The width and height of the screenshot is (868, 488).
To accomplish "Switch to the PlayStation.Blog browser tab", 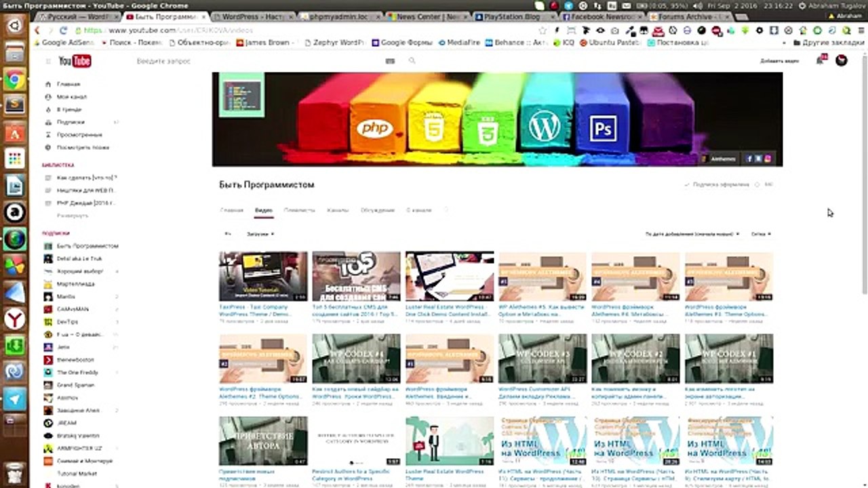I will (514, 16).
